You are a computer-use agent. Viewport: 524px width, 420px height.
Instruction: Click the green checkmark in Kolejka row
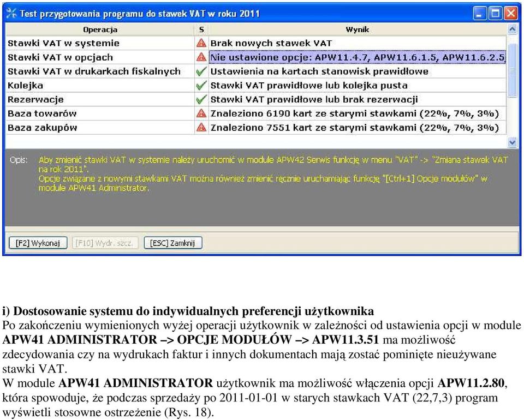click(x=201, y=86)
